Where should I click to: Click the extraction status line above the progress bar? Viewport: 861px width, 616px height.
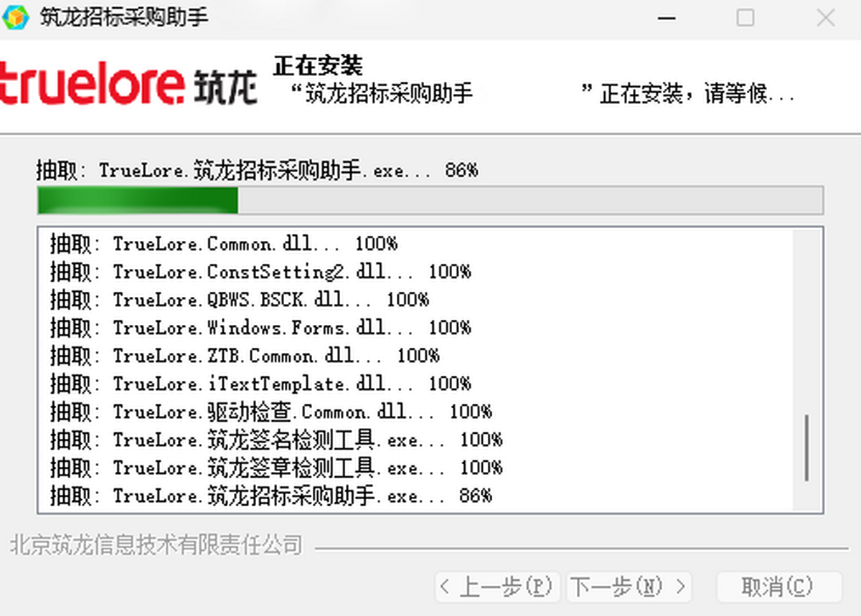[x=258, y=171]
